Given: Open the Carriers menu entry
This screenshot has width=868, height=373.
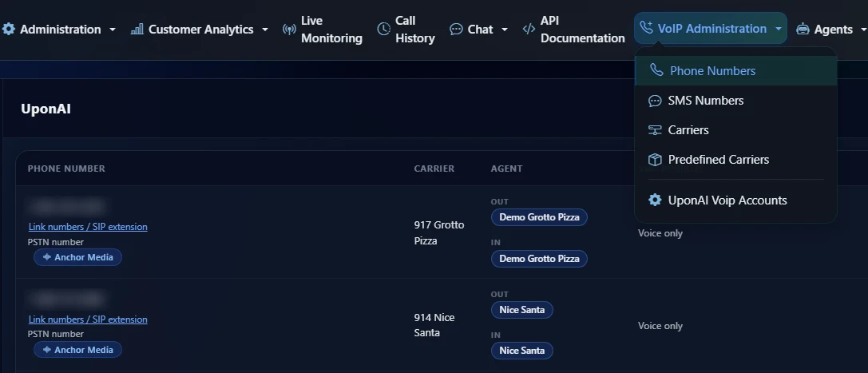Looking at the screenshot, I should point(735,130).
